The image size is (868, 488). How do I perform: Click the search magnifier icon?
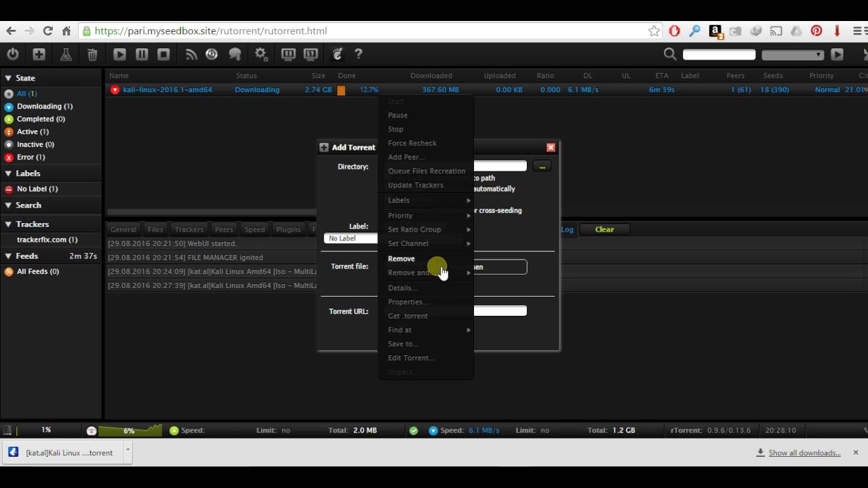click(x=670, y=54)
